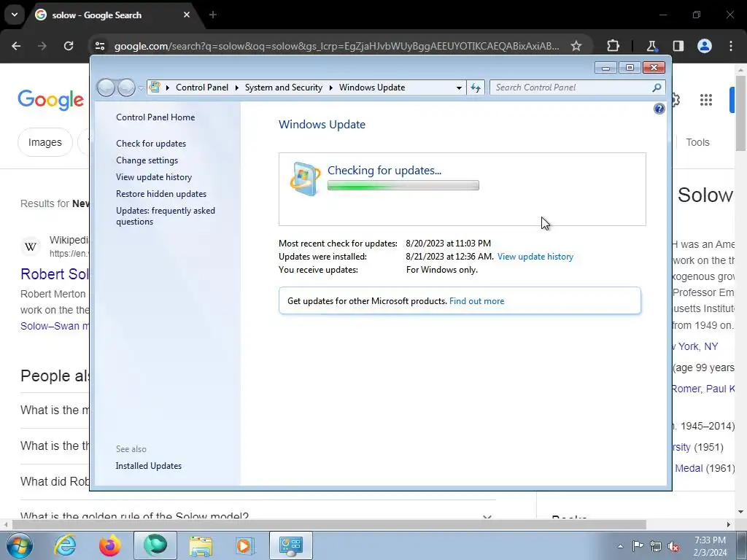Expand the arrow before Control Panel breadcrumb

coord(168,87)
